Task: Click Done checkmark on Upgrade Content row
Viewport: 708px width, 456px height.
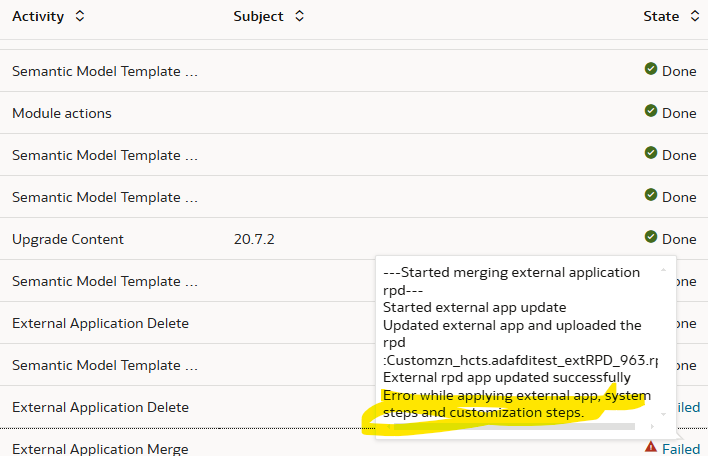Action: coord(651,237)
